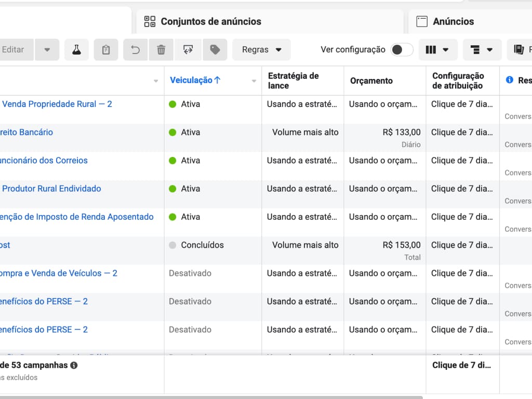Click the Orçamento column header
This screenshot has width=532, height=399.
click(371, 81)
